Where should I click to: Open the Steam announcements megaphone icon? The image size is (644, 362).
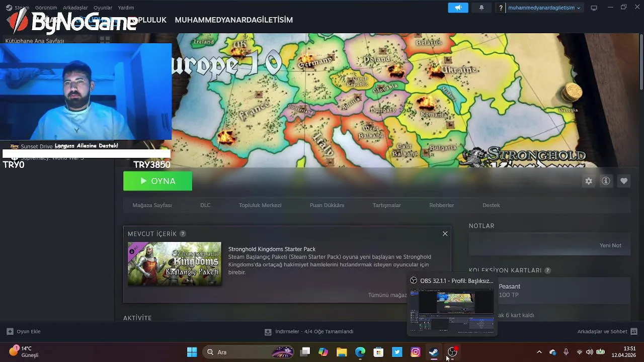[x=458, y=8]
